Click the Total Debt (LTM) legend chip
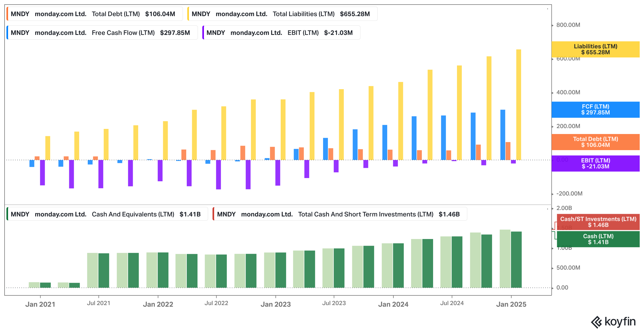 coord(94,14)
